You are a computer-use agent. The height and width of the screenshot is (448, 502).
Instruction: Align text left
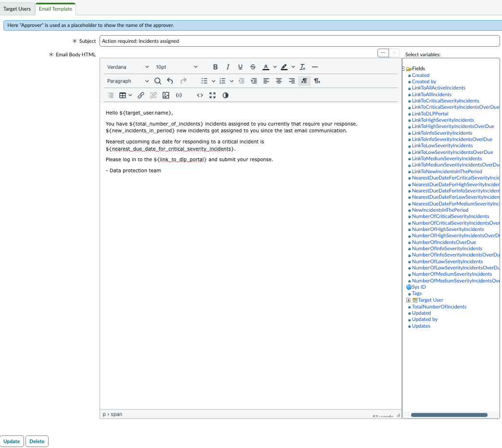[266, 81]
